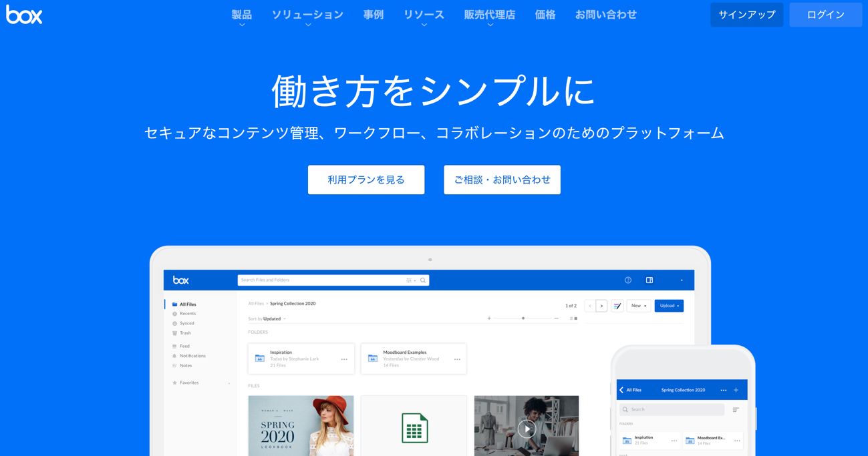Click the All Files breadcrumb in the laptop mockup
This screenshot has height=456, width=868.
tap(256, 304)
